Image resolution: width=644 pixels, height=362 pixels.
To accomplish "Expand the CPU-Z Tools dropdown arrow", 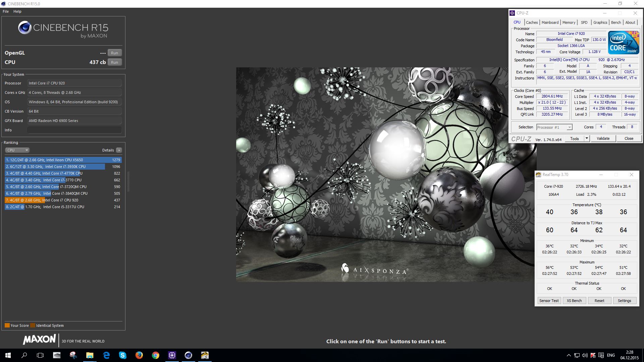I will [x=587, y=138].
